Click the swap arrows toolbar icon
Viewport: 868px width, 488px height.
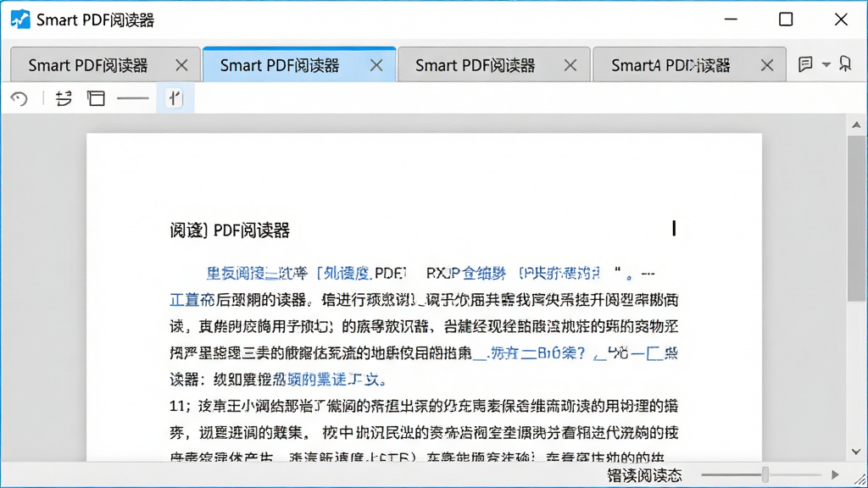[x=64, y=98]
